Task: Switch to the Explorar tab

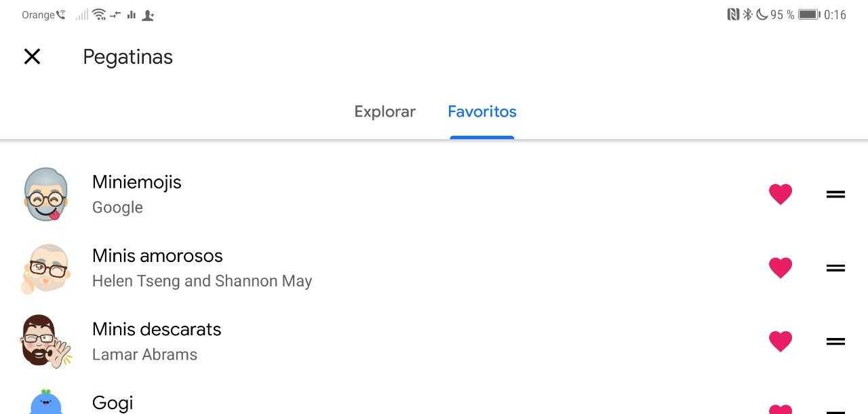Action: pyautogui.click(x=384, y=111)
